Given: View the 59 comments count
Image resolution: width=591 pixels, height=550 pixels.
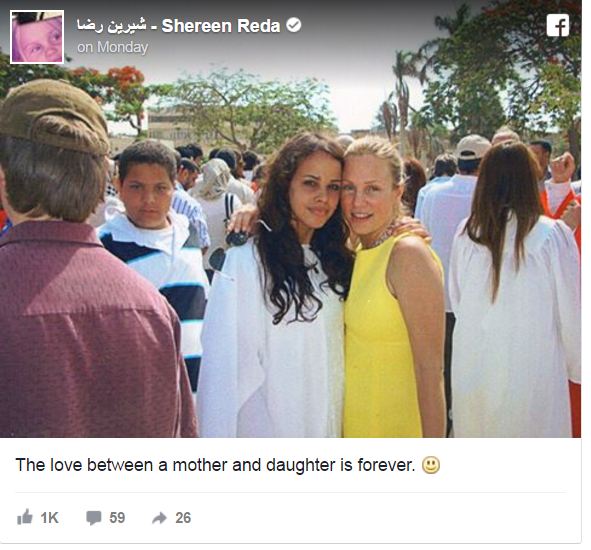Looking at the screenshot, I should 117,518.
